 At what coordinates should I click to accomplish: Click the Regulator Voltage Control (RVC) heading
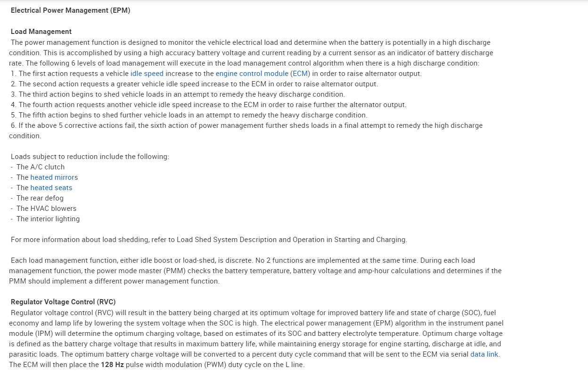63,302
